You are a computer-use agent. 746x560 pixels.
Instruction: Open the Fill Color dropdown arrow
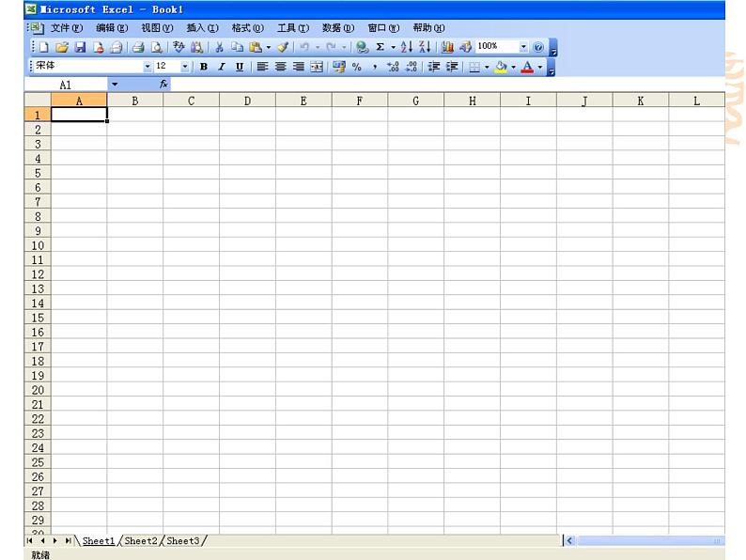513,67
